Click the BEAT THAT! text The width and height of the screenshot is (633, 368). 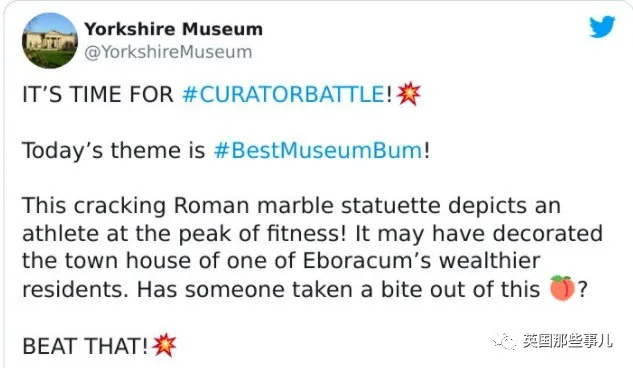pos(85,346)
